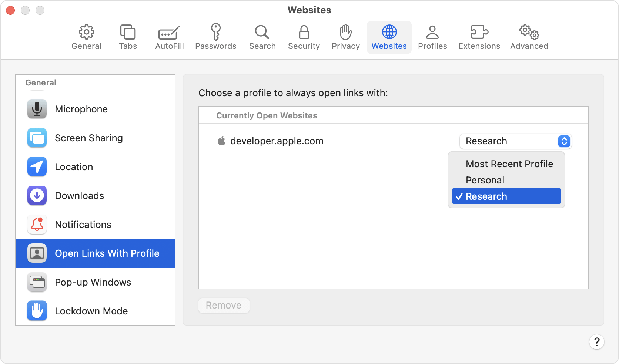Open the Research profile dropdown
Viewport: 619px width, 364px height.
pyautogui.click(x=515, y=141)
